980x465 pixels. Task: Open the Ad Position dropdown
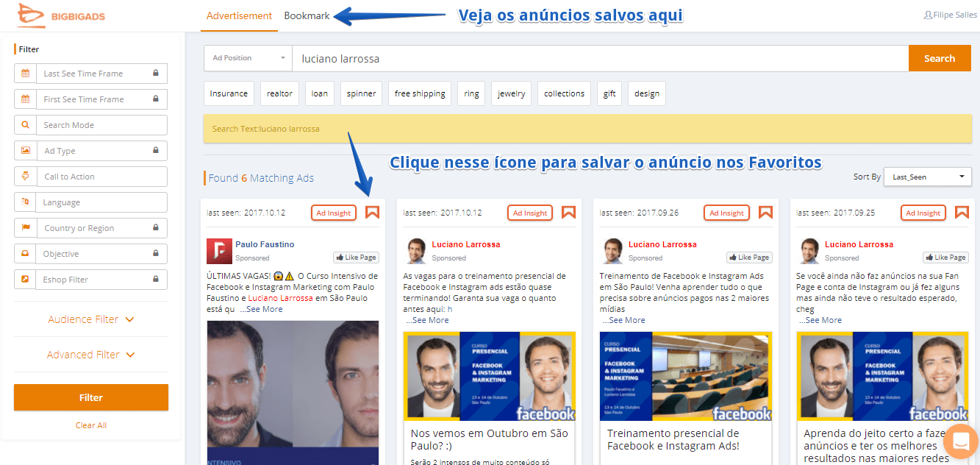pos(248,58)
